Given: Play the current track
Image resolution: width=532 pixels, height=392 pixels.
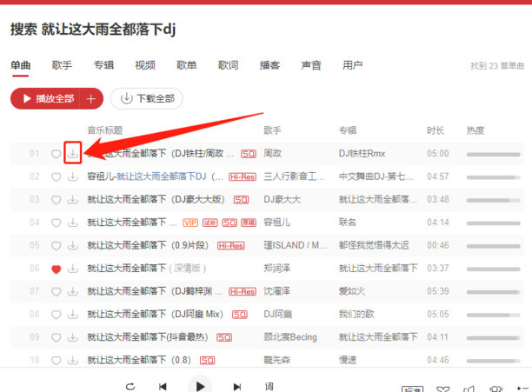Looking at the screenshot, I should tap(200, 385).
